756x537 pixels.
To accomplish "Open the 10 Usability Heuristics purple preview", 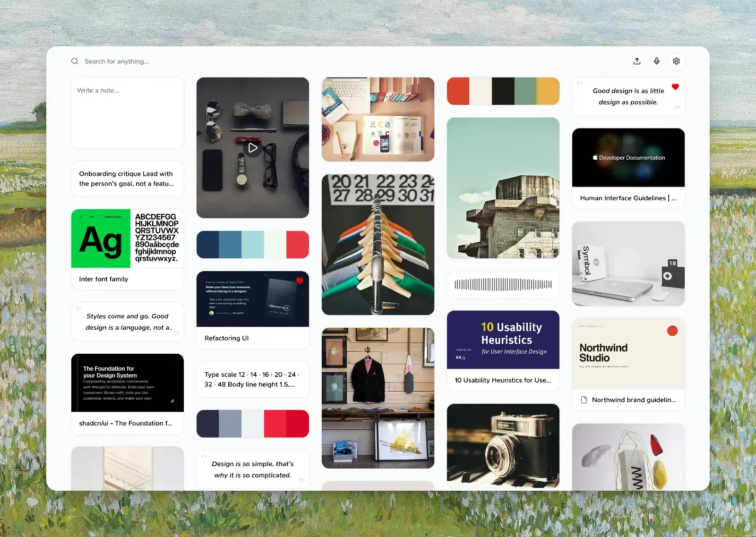I will click(503, 340).
